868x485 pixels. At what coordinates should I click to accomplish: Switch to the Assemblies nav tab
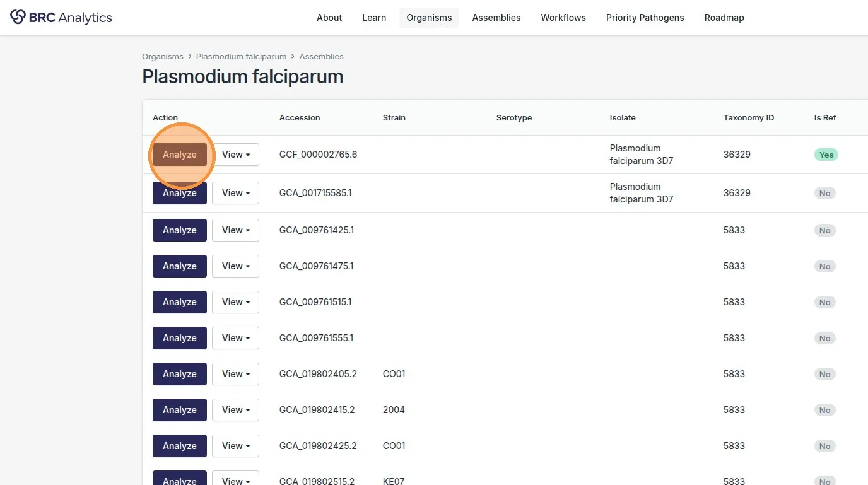click(x=496, y=18)
